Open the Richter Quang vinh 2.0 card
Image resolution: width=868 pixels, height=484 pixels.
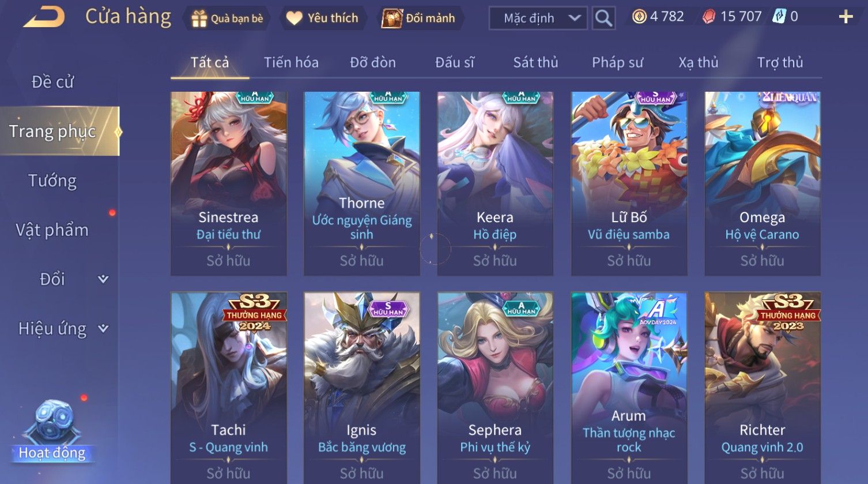(763, 388)
